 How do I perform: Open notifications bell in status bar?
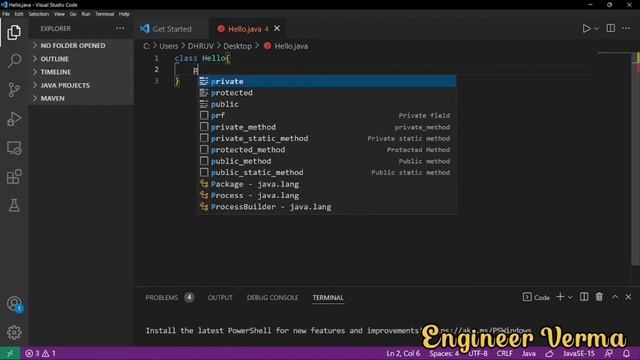coord(626,353)
